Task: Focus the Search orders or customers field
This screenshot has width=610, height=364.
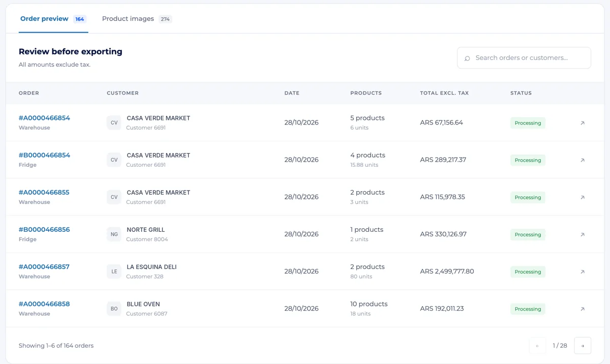Action: coord(524,58)
